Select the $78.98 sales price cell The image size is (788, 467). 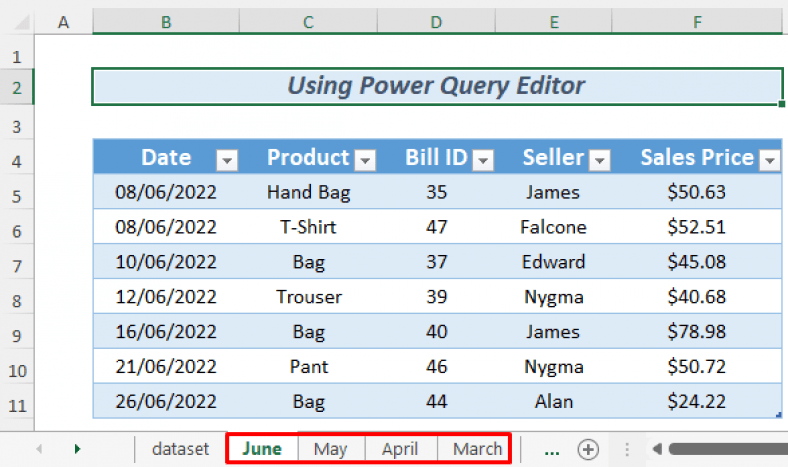696,331
